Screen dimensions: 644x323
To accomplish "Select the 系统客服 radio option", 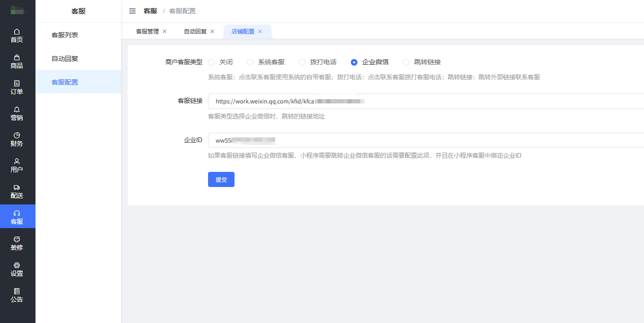I will [x=250, y=62].
